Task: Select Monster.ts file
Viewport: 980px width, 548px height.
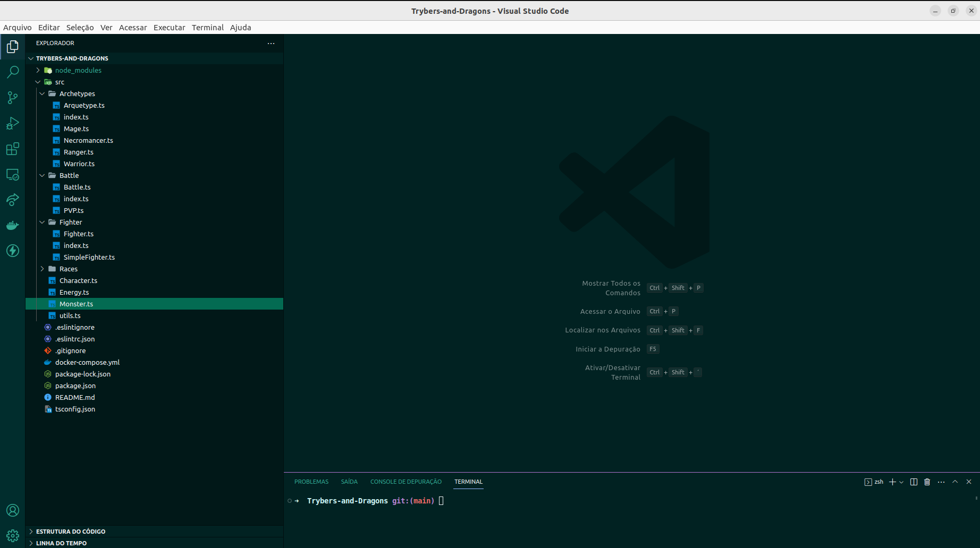Action: [x=154, y=304]
